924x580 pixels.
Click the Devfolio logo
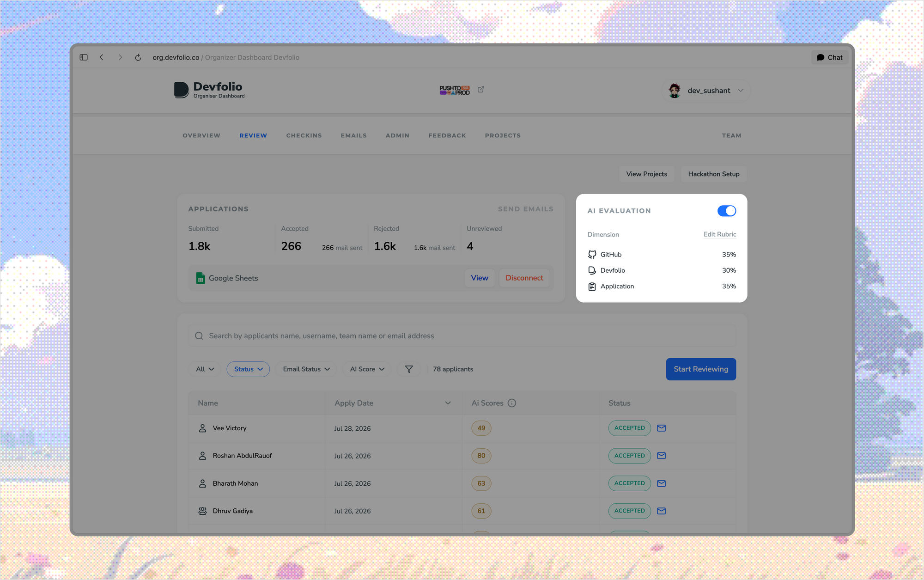209,90
